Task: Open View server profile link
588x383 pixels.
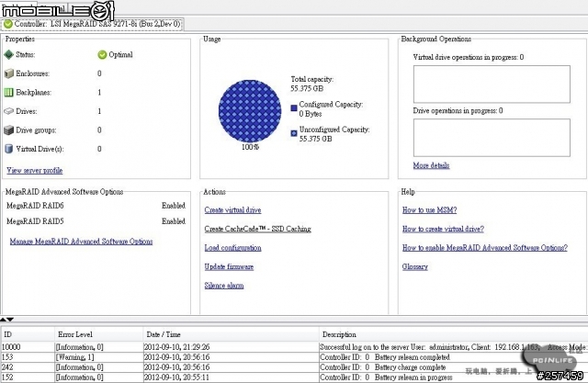Action: [35, 171]
